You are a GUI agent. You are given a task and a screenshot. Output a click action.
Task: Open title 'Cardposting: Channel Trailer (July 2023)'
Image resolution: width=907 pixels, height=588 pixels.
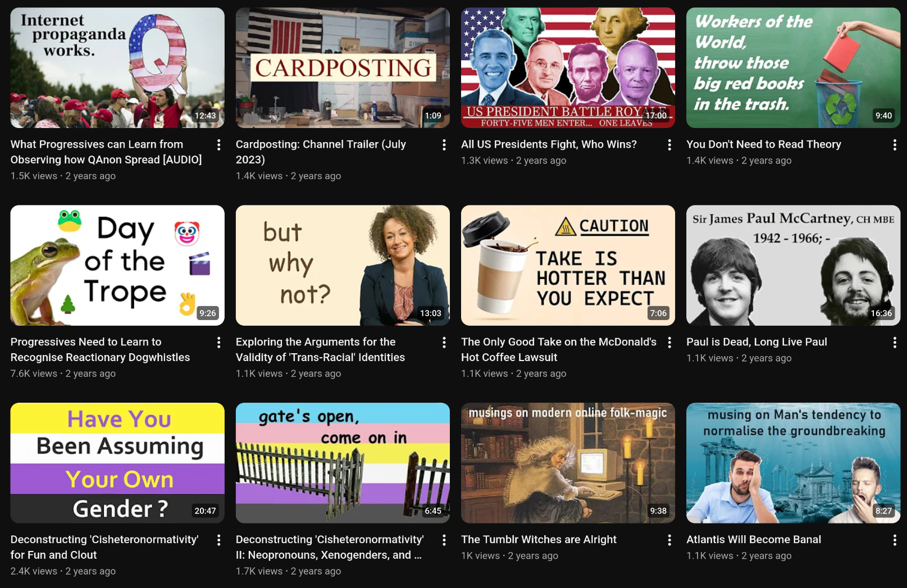(x=321, y=152)
